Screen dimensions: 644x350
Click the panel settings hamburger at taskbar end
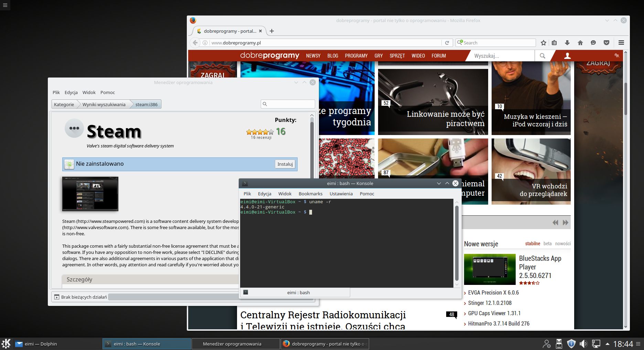coord(638,344)
